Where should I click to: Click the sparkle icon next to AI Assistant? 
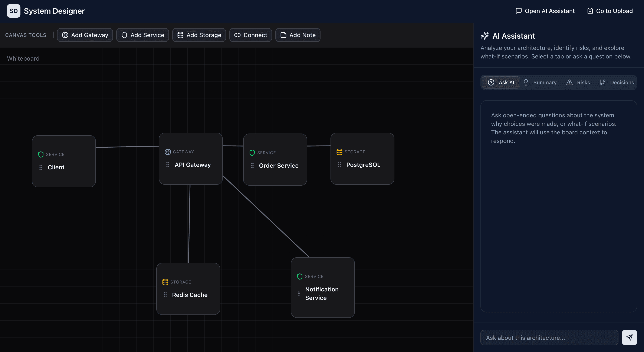pos(485,36)
